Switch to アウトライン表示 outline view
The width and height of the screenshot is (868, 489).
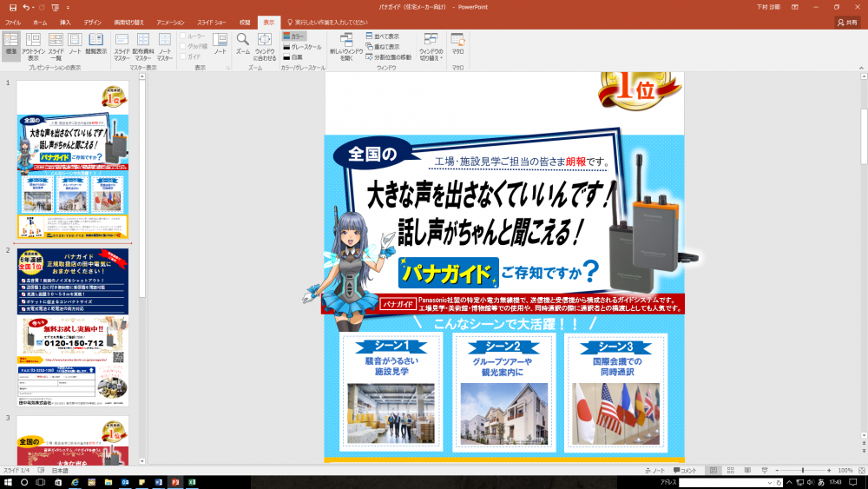click(33, 46)
